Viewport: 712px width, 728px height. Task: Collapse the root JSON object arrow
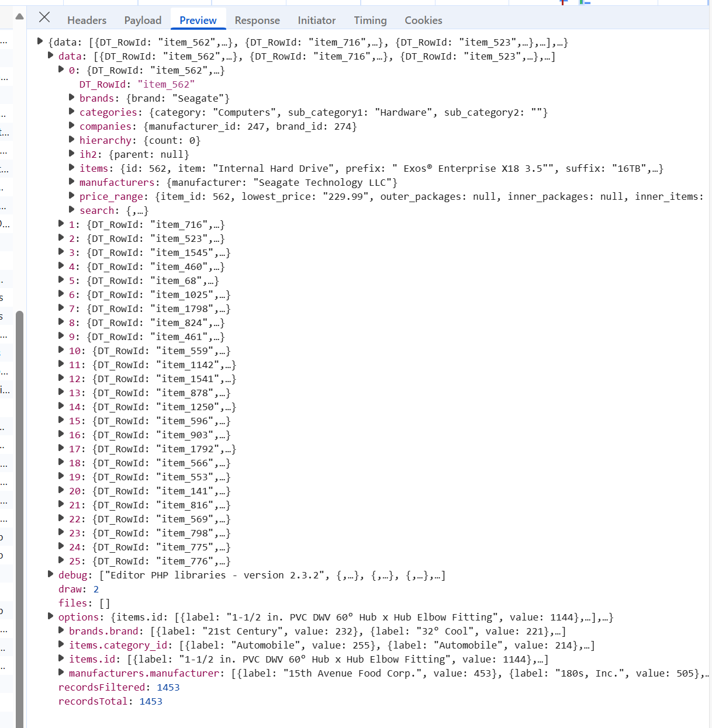pos(40,41)
